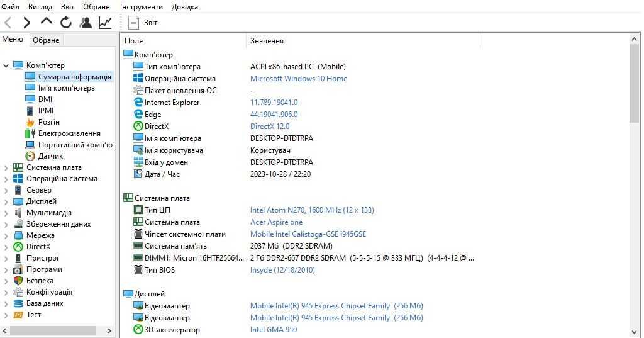Open the DirectX 12.0 link
644x338 pixels.
tap(270, 127)
